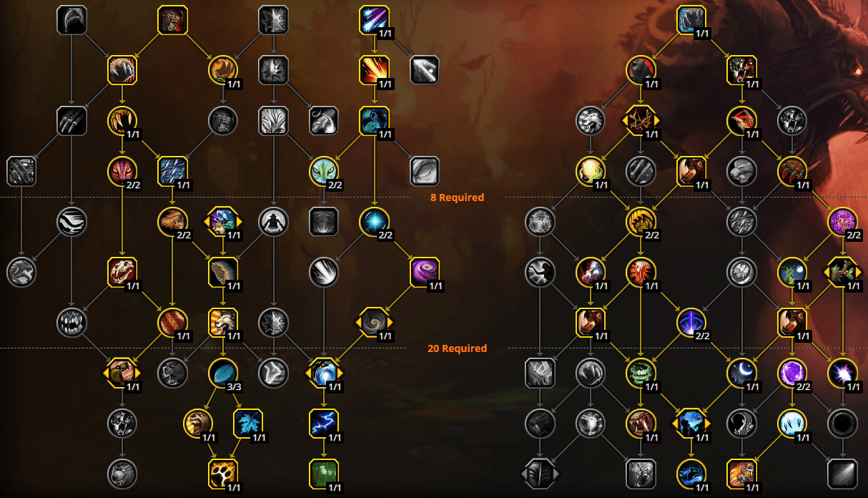
Task: Select the blue oval 3/3 talent
Action: [222, 373]
